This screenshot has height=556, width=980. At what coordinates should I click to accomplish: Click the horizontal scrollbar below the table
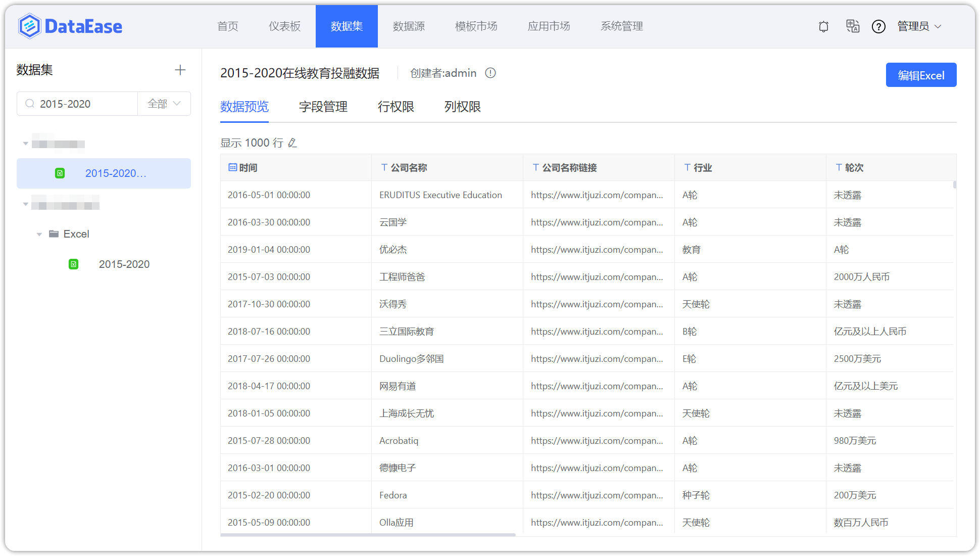click(x=369, y=534)
